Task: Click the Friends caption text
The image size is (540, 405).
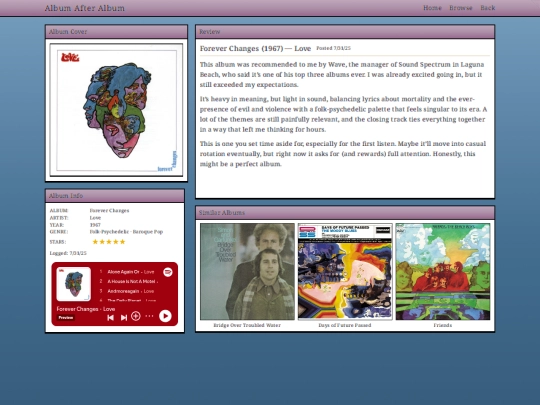Action: [443, 325]
